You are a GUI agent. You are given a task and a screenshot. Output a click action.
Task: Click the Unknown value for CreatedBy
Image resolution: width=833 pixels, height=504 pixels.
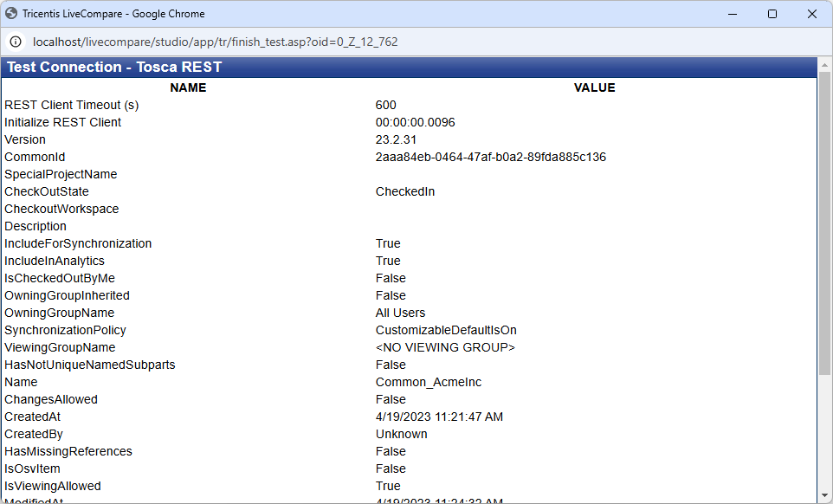tap(401, 434)
